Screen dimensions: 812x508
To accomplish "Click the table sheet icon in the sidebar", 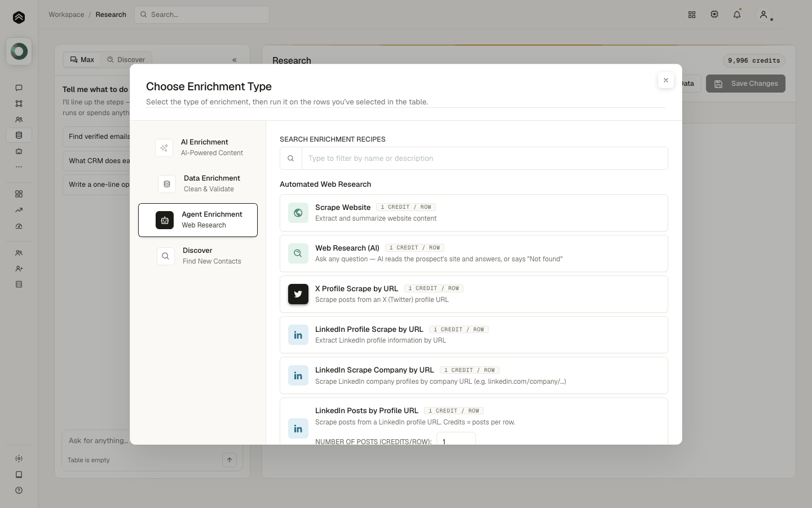I will 19,284.
